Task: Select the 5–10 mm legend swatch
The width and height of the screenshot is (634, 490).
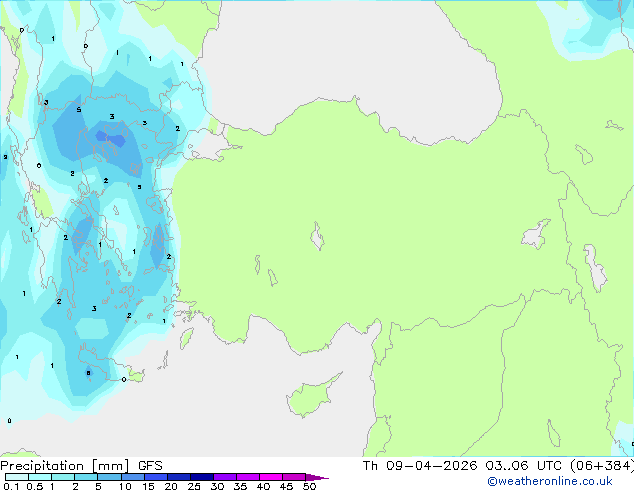Action: point(109,477)
